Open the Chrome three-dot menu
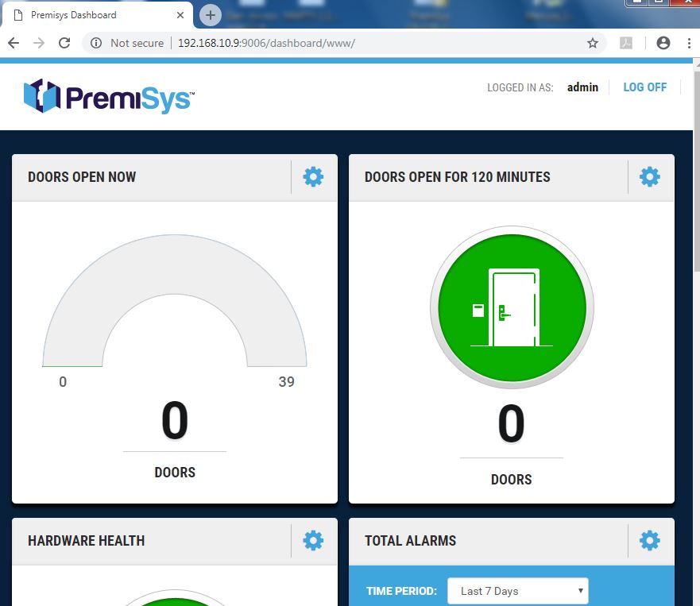Image resolution: width=700 pixels, height=606 pixels. (690, 43)
